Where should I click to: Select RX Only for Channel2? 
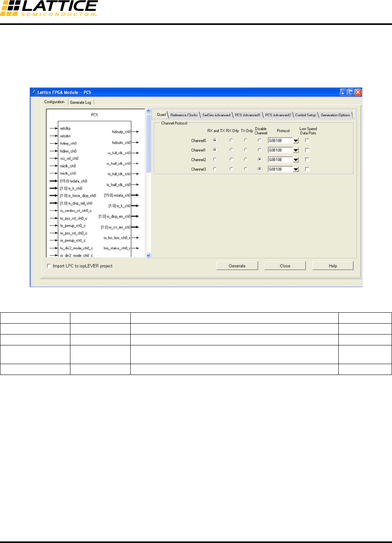pos(231,159)
